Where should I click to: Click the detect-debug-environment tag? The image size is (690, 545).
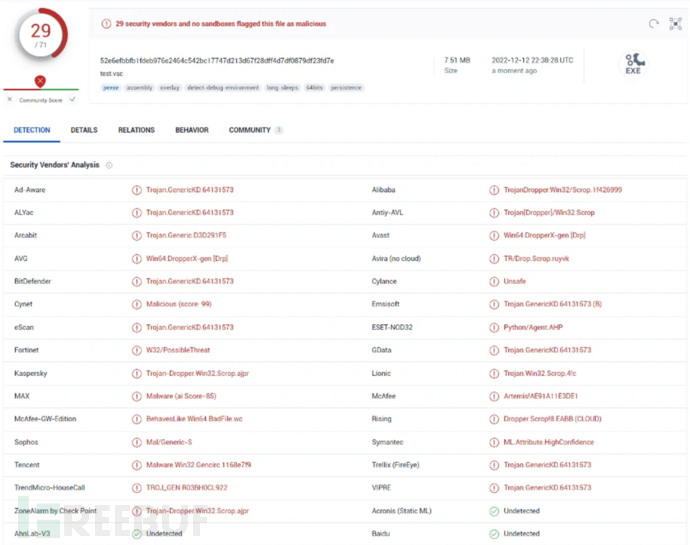coord(223,88)
